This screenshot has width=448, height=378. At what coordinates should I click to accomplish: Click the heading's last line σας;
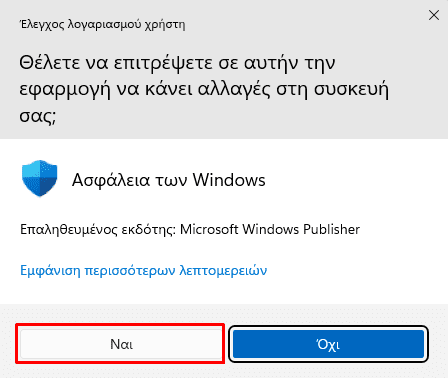[x=38, y=116]
